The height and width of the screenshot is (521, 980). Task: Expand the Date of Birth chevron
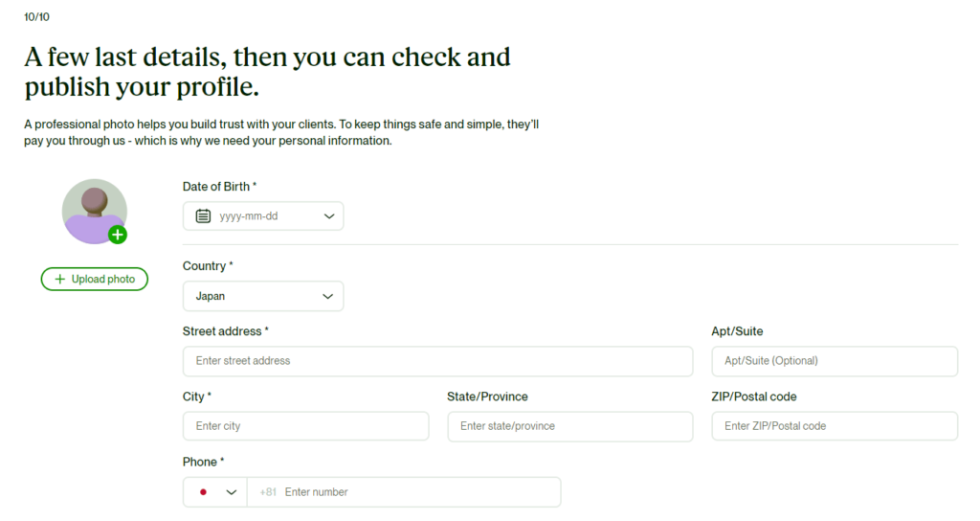329,216
